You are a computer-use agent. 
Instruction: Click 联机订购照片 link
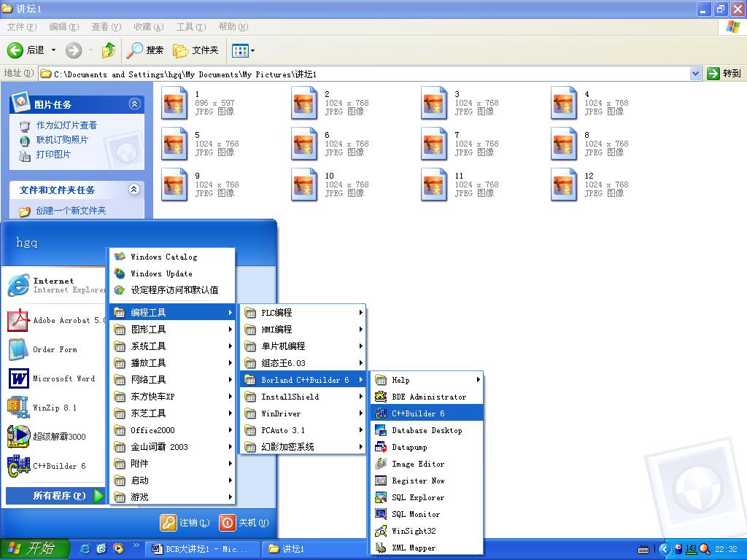(x=62, y=139)
